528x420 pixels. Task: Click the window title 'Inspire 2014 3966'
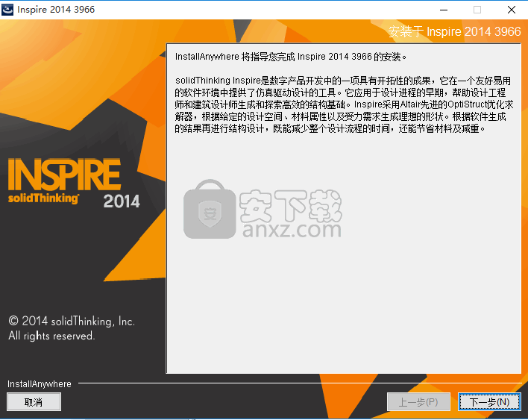point(56,10)
